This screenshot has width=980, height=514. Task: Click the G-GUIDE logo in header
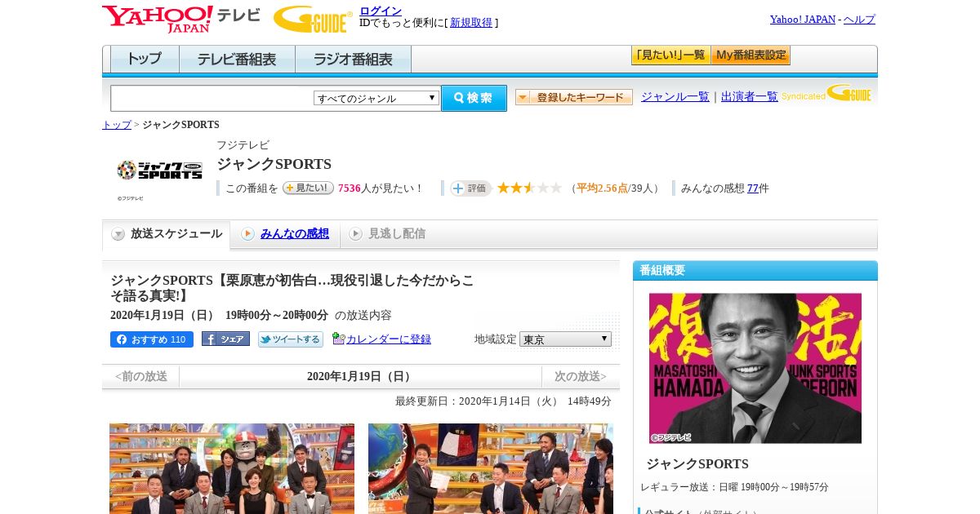313,19
